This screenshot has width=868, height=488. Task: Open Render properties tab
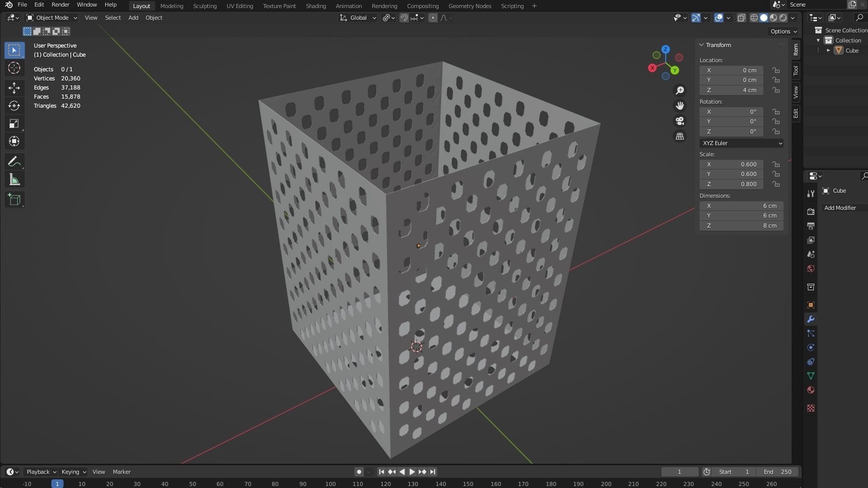tap(811, 211)
